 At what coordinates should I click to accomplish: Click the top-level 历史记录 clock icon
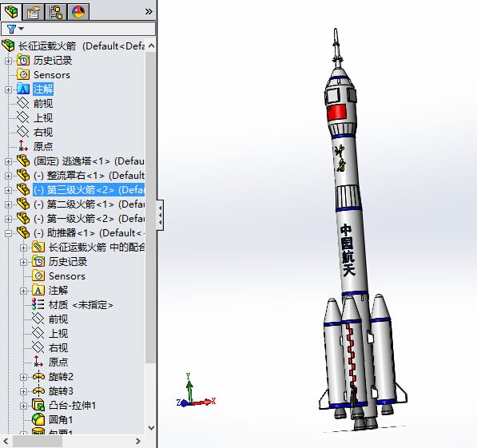pos(23,60)
